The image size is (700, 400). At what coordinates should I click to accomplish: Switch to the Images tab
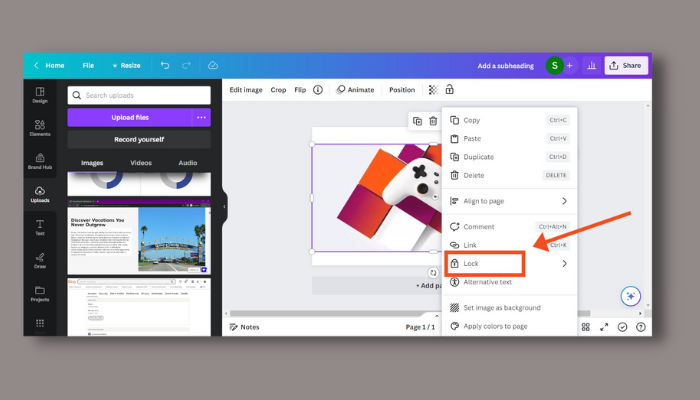click(x=92, y=163)
